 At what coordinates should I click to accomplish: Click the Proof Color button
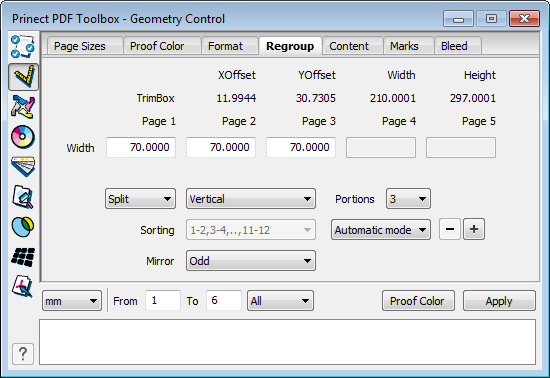[418, 301]
